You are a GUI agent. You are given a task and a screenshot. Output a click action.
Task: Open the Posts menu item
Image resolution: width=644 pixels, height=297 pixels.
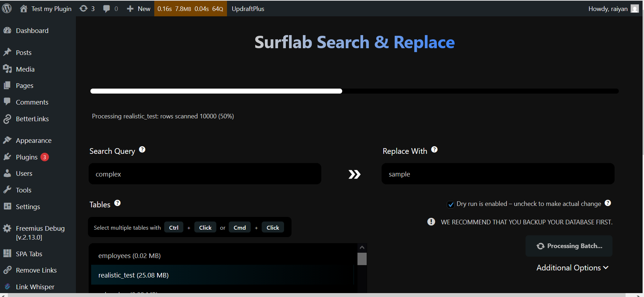point(24,52)
